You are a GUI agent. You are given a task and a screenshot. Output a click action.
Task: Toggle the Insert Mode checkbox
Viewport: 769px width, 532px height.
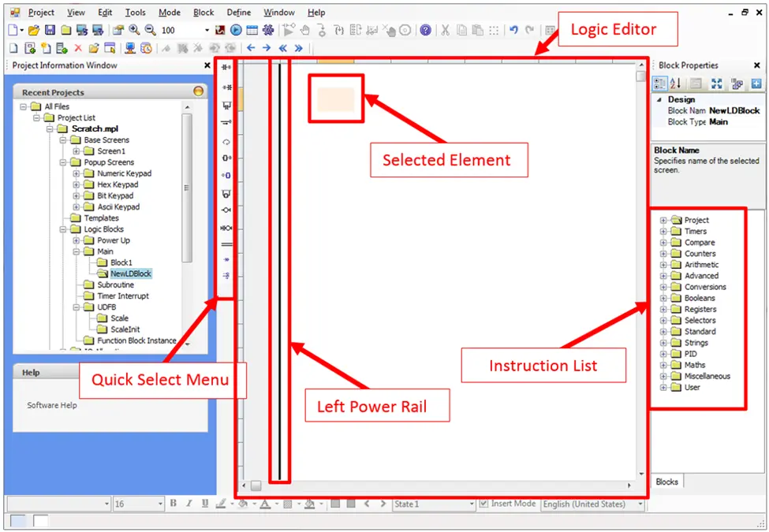tap(483, 504)
